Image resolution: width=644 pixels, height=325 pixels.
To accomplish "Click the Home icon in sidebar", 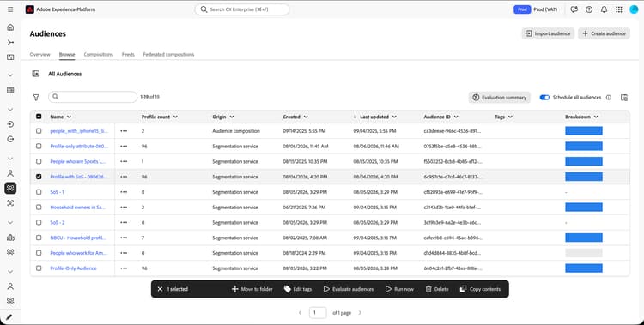I will point(10,27).
